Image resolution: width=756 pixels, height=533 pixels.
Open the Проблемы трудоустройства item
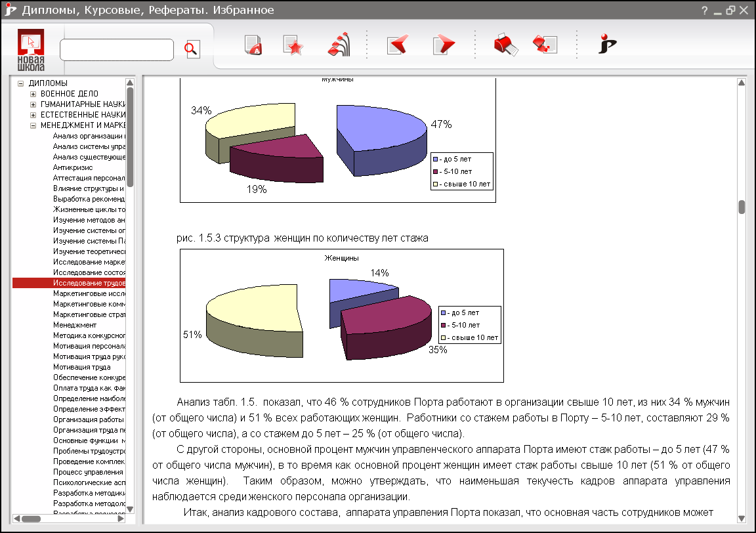[89, 451]
